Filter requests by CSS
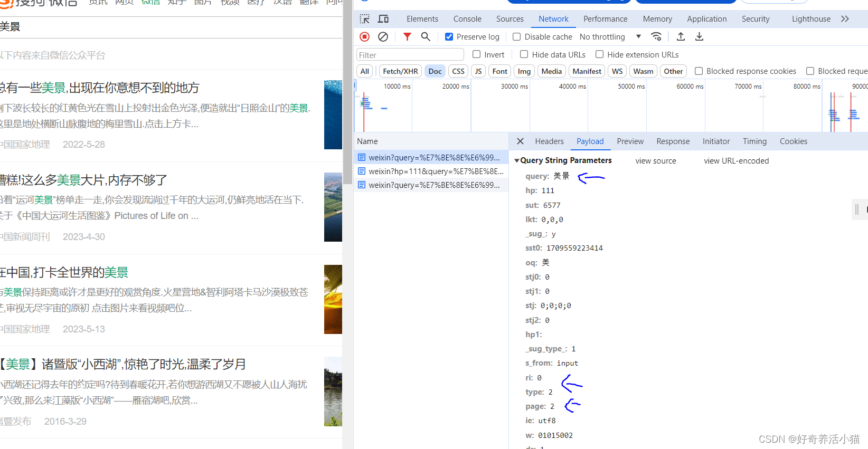The width and height of the screenshot is (868, 449). (x=458, y=71)
